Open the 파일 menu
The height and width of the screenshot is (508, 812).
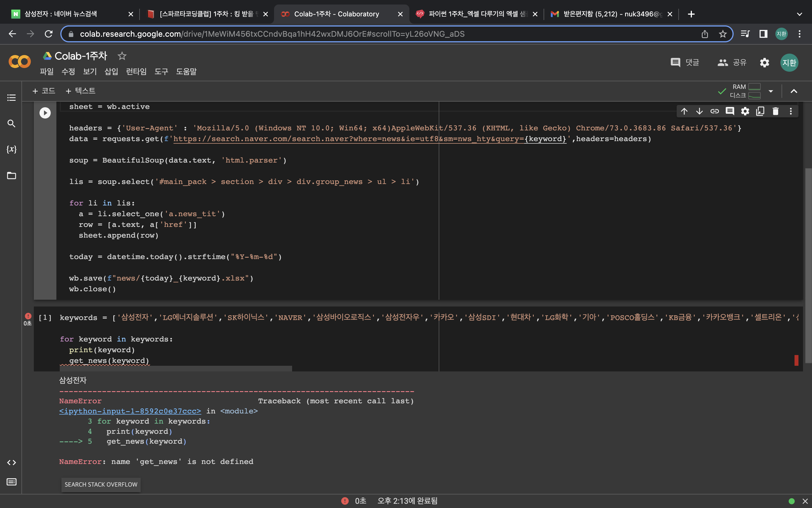point(47,72)
